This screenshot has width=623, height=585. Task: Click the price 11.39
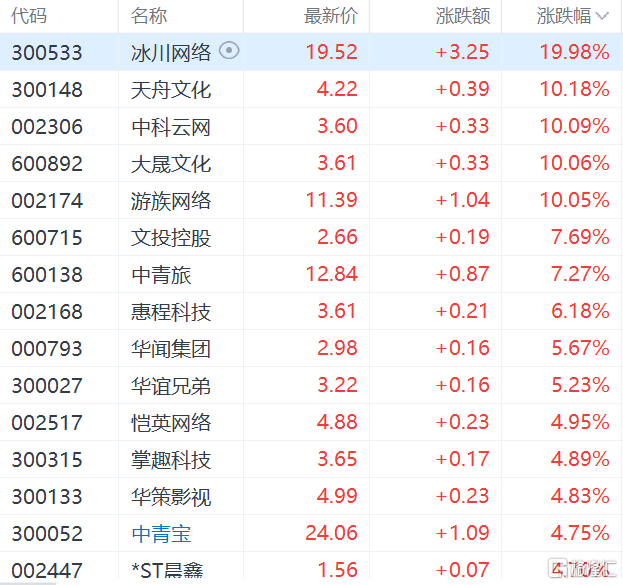[x=331, y=200]
